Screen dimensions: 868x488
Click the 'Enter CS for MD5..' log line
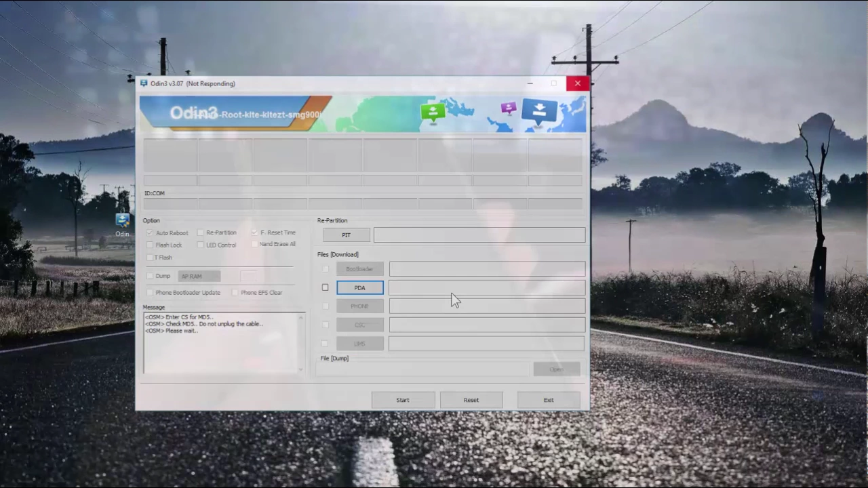pos(179,317)
